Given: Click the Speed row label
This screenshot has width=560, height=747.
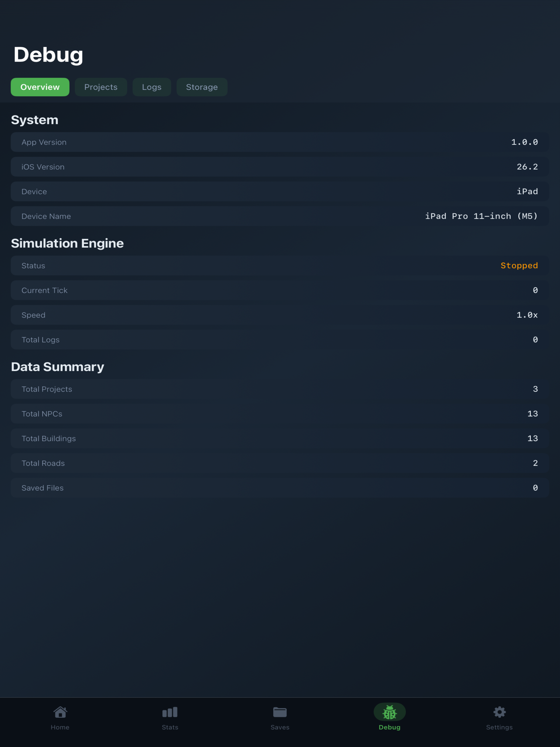Looking at the screenshot, I should click(33, 315).
